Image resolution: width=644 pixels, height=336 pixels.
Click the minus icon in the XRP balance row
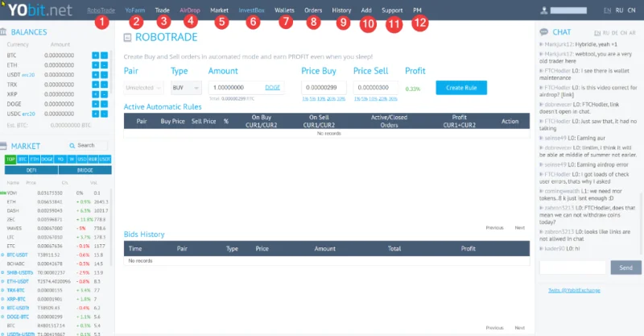105,94
